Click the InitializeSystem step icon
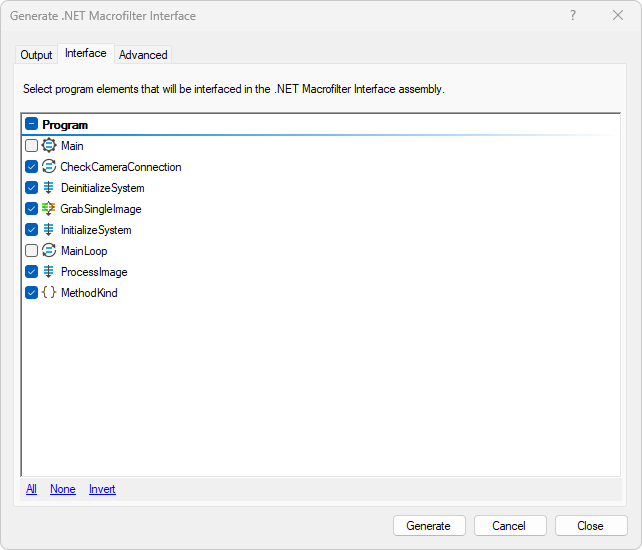 coord(48,230)
